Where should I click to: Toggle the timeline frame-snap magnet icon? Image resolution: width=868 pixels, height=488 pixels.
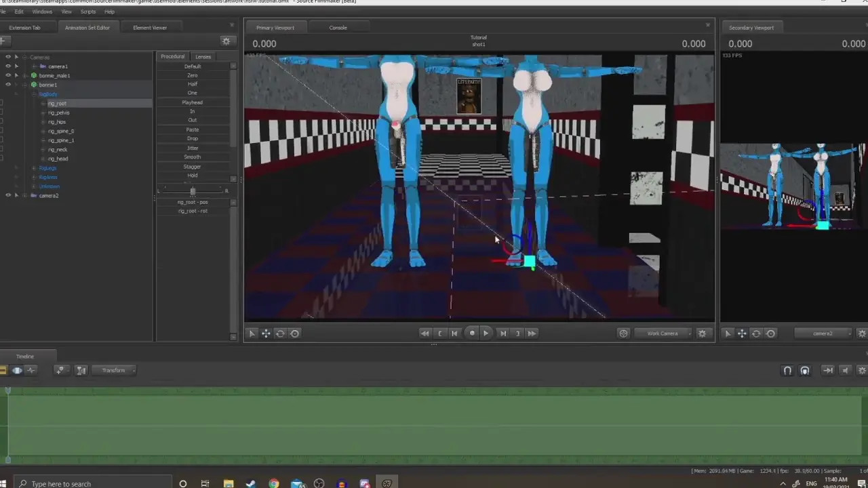tap(805, 371)
